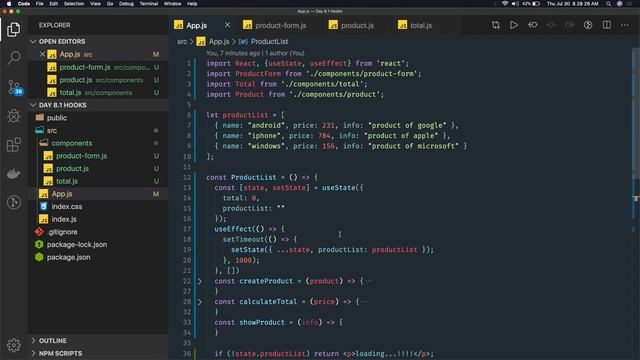Open the Help menu
This screenshot has width=640, height=360.
pos(192,4)
